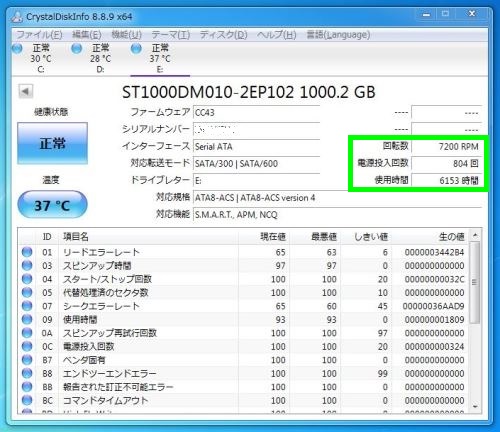The image size is (500, 432).
Task: Select the スピンアップ時間 row name
Action: [x=97, y=266]
